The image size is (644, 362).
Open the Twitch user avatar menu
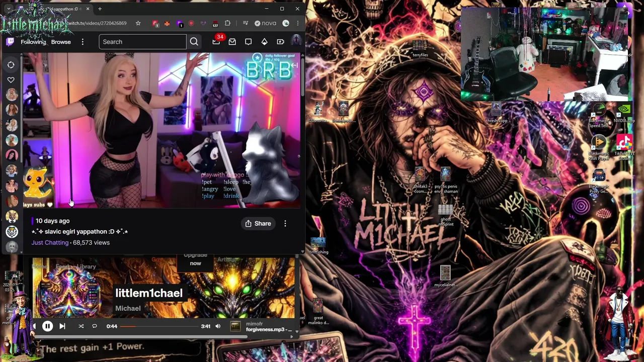[x=296, y=41]
